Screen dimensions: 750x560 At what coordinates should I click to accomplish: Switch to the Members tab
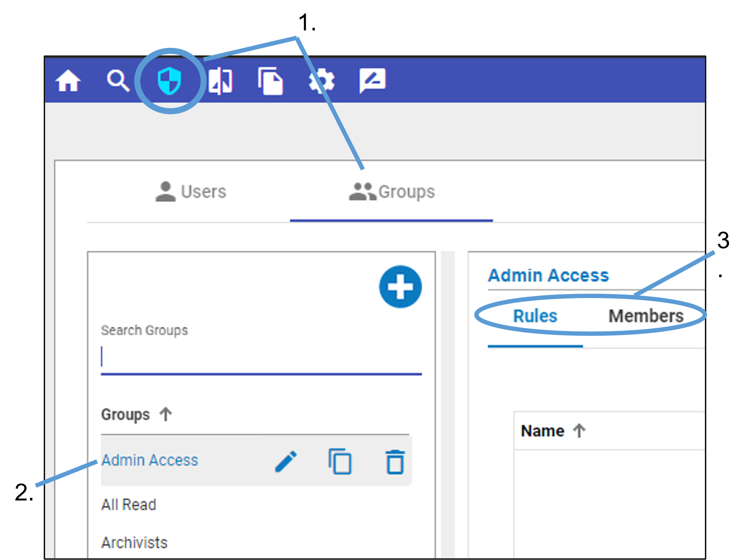click(646, 316)
